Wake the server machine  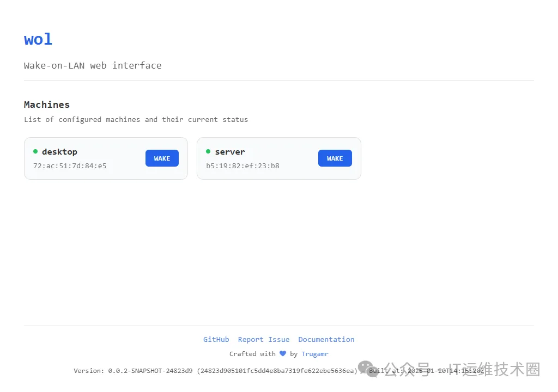point(335,158)
